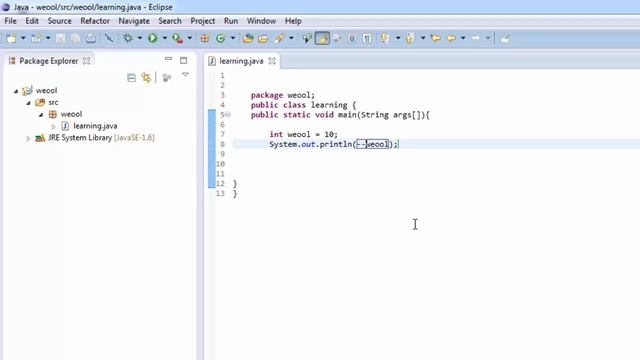This screenshot has height=360, width=640.
Task: Collapse the weool project tree node
Action: pyautogui.click(x=16, y=91)
